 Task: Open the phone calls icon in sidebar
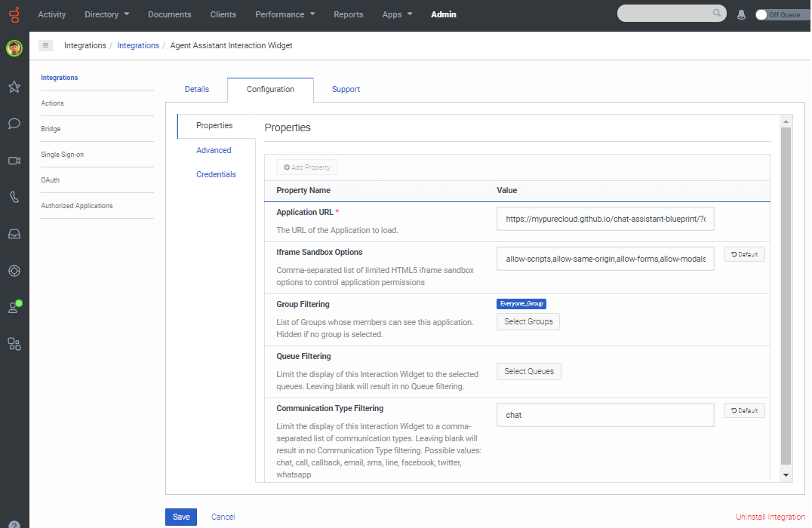click(x=14, y=196)
